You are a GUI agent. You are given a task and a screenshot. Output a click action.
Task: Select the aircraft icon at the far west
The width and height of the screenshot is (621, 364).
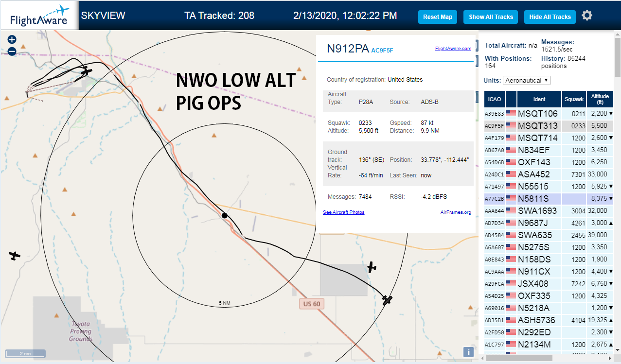point(15,255)
